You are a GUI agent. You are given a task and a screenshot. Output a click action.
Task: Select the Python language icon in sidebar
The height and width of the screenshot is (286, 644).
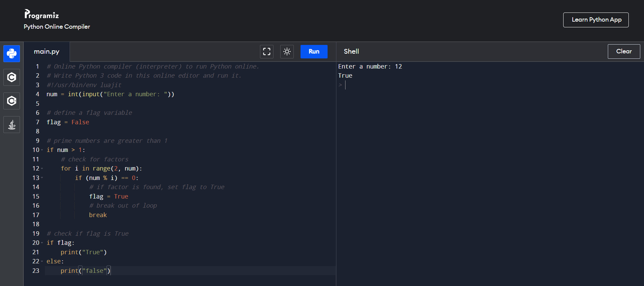pos(11,54)
